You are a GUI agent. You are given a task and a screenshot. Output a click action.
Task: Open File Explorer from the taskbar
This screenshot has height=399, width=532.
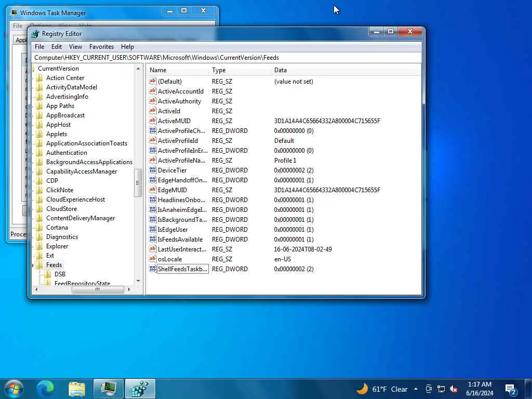click(x=77, y=389)
